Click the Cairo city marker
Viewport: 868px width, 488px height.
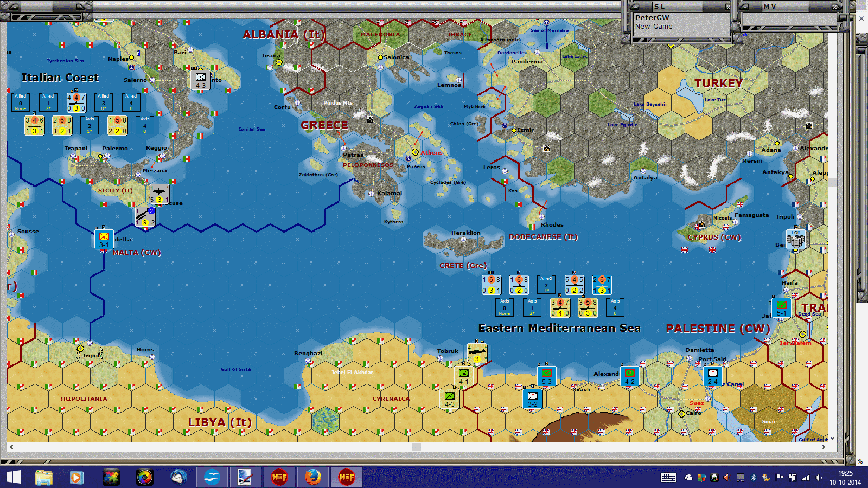(681, 414)
